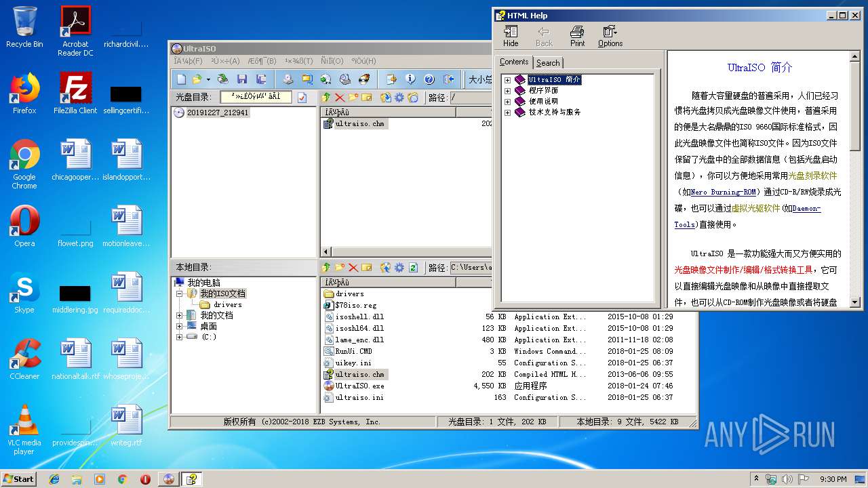This screenshot has height=488, width=868.
Task: Follow the 'Nero Burning-ROM' link
Action: point(724,192)
